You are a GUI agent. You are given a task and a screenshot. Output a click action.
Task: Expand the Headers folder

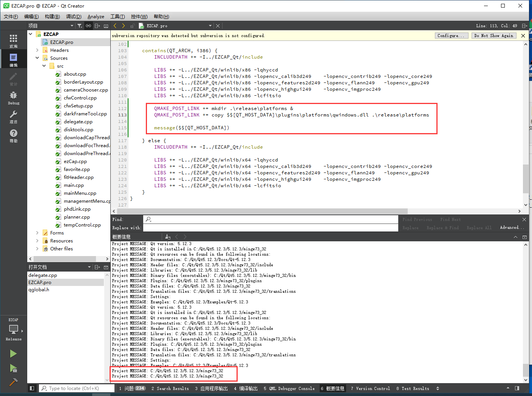[x=37, y=50]
